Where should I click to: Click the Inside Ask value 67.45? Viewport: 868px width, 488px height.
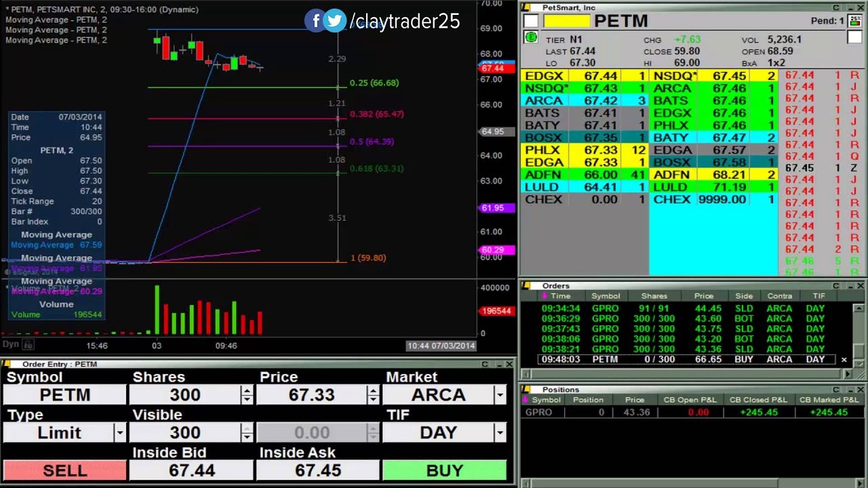(x=318, y=470)
